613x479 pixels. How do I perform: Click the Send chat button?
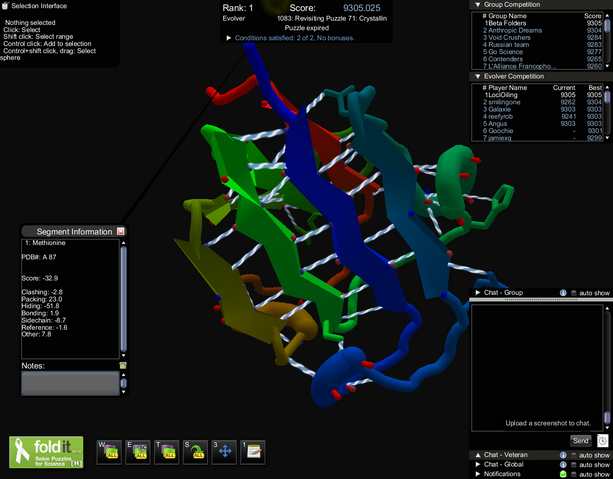[581, 441]
